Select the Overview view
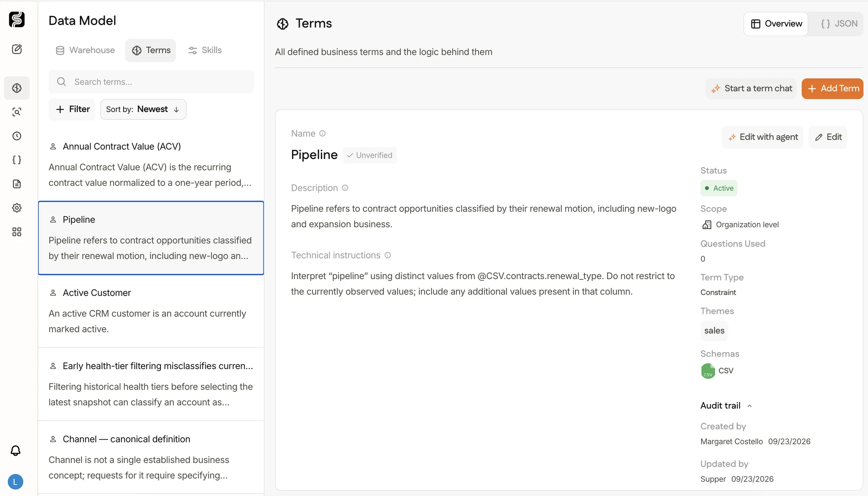868x496 pixels. (776, 24)
